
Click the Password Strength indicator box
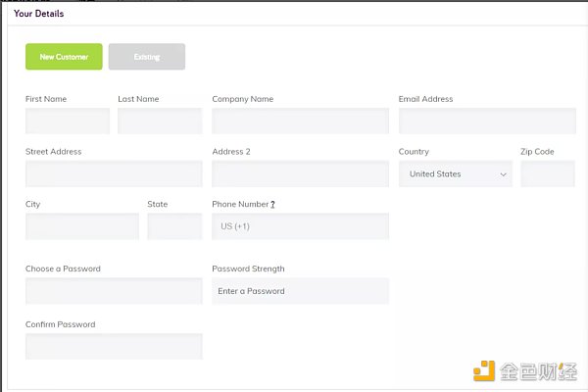(300, 291)
